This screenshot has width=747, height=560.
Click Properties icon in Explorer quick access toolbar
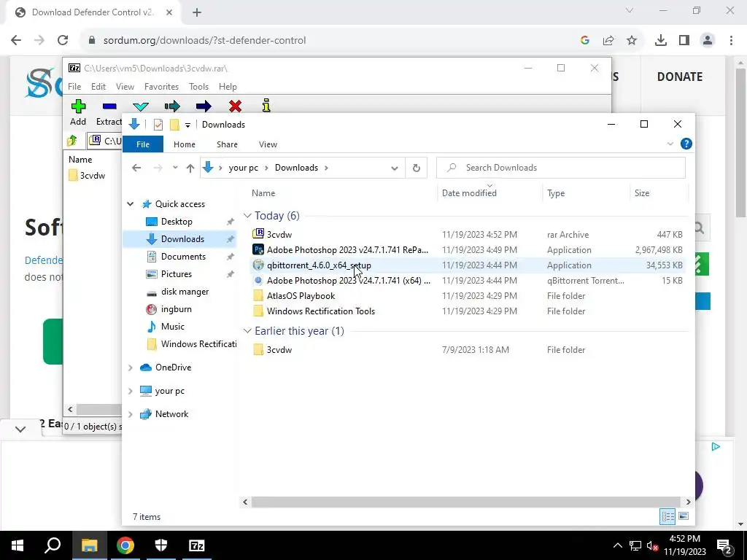coord(158,125)
